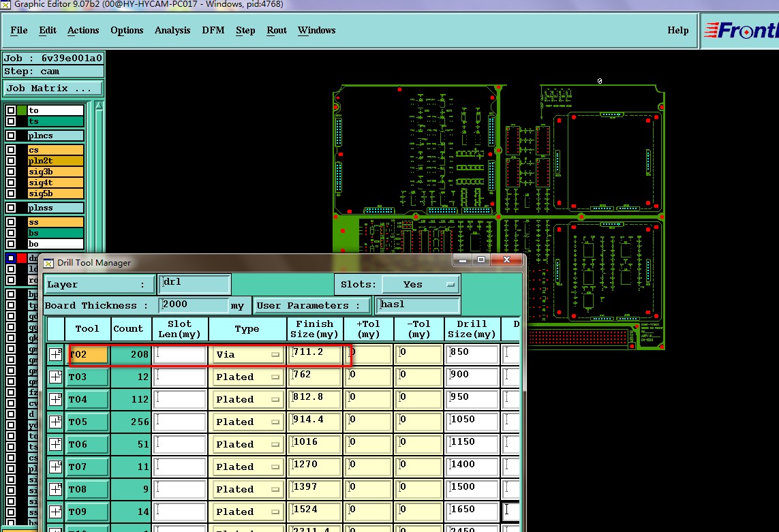Click the green color swatch beside layer to
This screenshot has height=532, width=779.
22,110
